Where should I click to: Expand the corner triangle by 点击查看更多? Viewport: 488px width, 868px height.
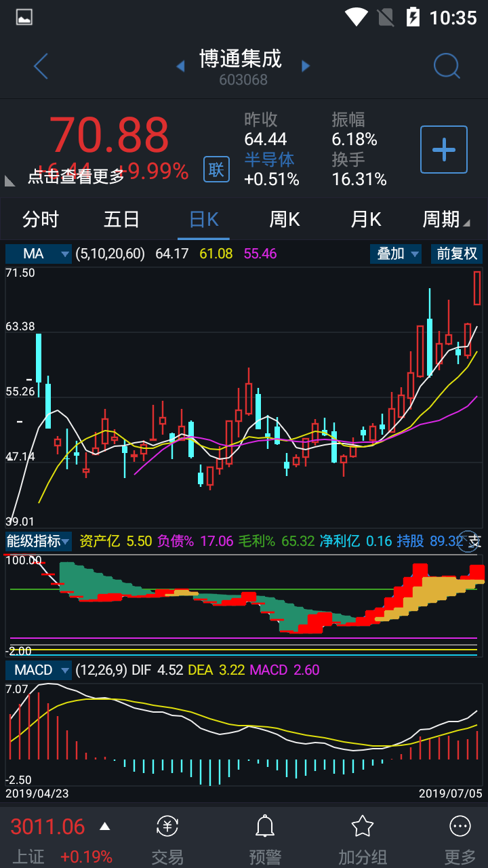[10, 180]
